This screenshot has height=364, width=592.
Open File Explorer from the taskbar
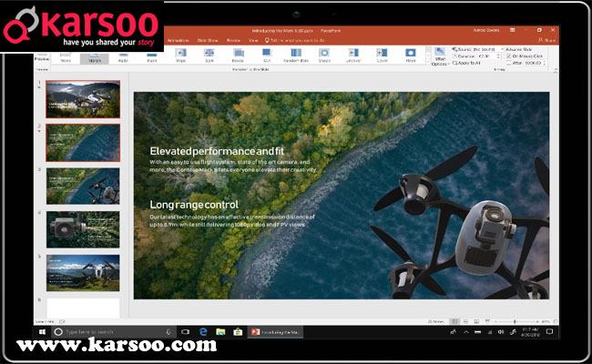click(x=220, y=332)
